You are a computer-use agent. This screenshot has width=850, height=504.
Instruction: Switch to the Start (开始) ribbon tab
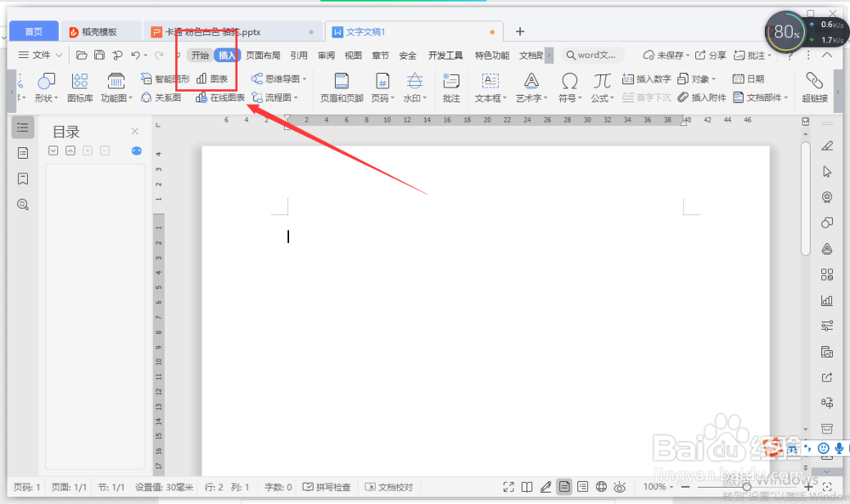tap(200, 55)
